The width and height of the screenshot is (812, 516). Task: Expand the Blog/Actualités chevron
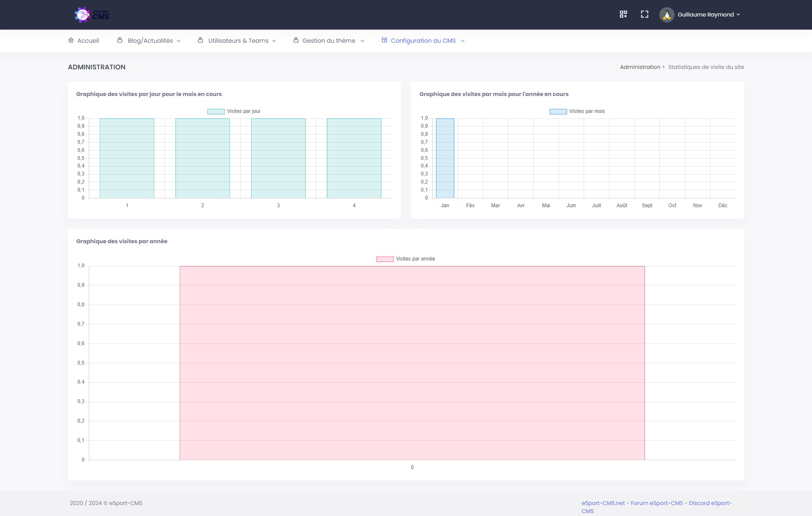178,41
